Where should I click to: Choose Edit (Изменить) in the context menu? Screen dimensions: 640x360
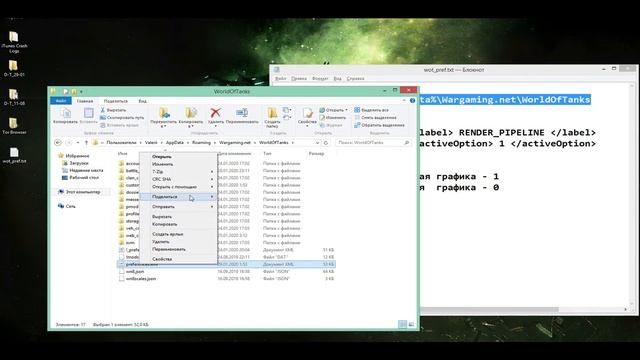[178, 164]
